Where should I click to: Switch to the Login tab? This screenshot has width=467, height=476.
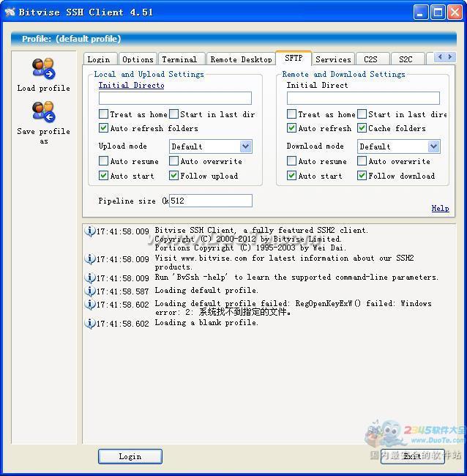pos(100,59)
